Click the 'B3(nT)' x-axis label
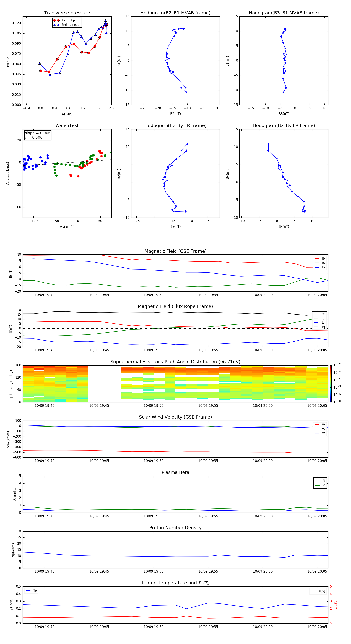This screenshot has height=644, width=351. (x=284, y=114)
